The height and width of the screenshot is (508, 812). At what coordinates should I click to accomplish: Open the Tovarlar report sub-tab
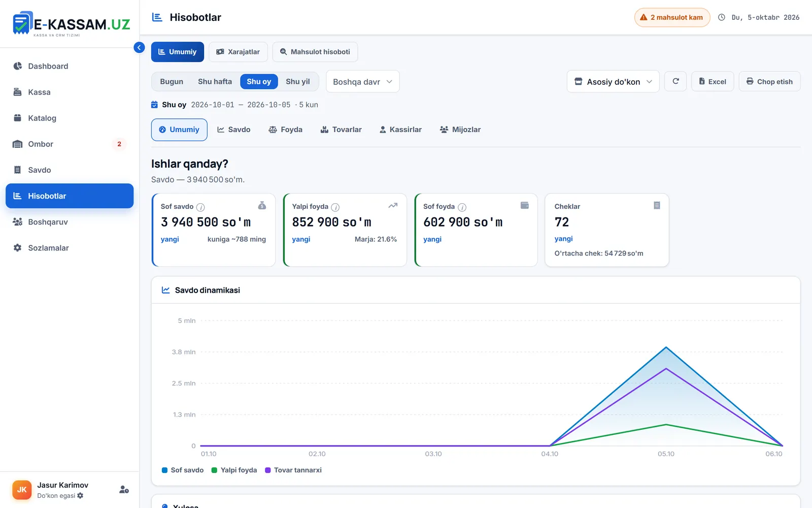(341, 130)
